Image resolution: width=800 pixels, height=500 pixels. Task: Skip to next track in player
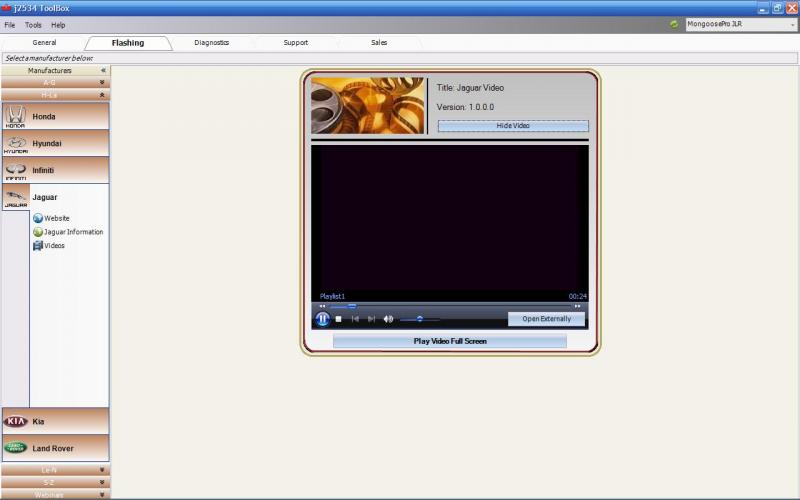pyautogui.click(x=371, y=319)
